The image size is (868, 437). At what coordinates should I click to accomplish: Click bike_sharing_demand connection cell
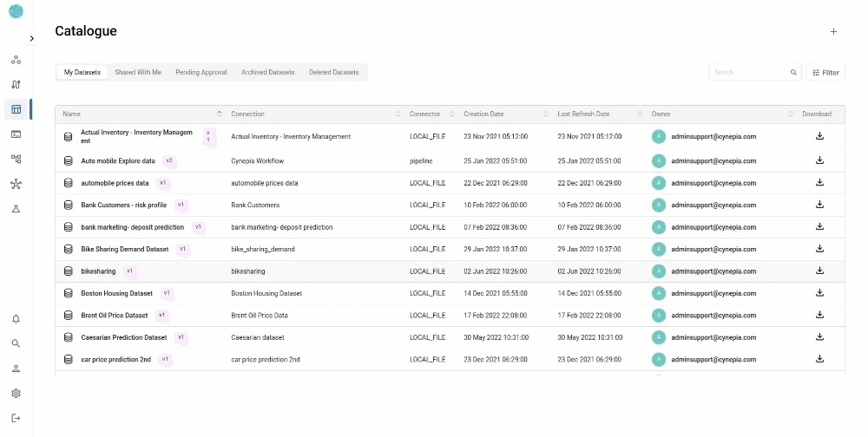point(263,250)
